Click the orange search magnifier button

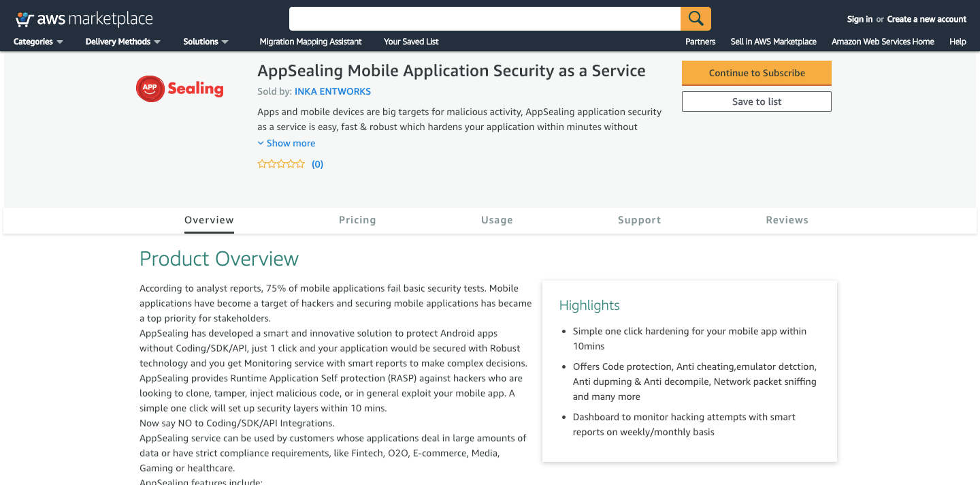[x=696, y=18]
